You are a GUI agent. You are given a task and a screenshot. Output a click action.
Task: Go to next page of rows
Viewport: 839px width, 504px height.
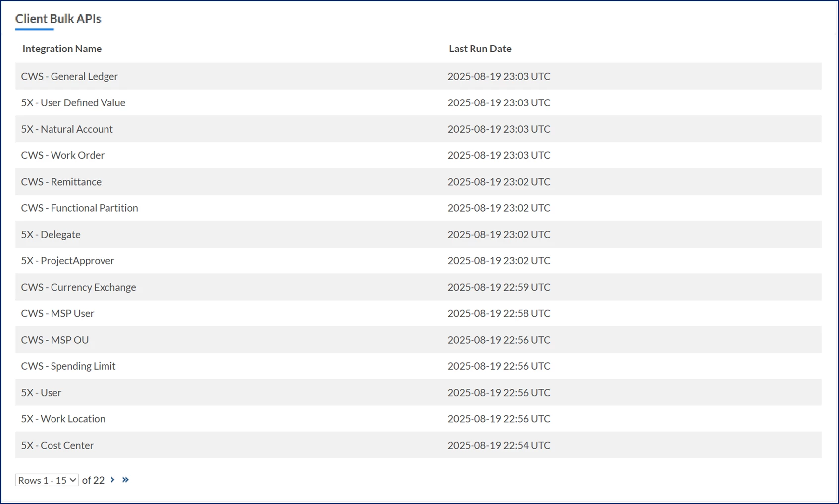point(112,480)
